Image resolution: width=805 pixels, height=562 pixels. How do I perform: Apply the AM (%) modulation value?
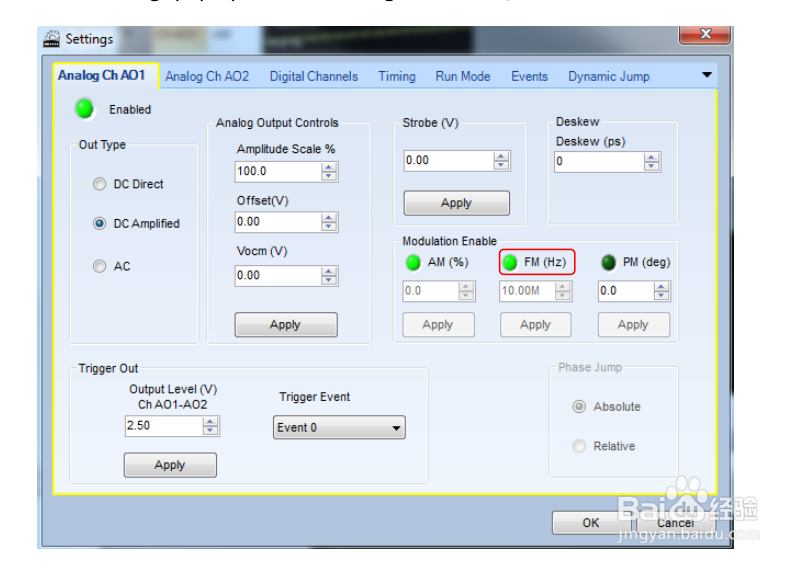click(438, 324)
